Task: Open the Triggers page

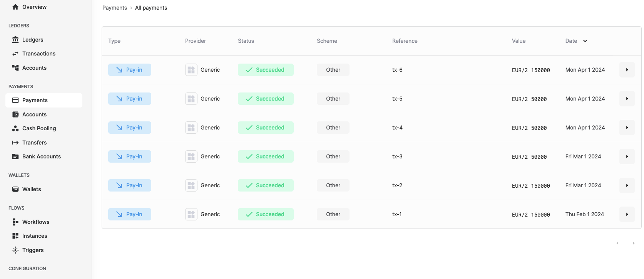Action: coord(33,250)
